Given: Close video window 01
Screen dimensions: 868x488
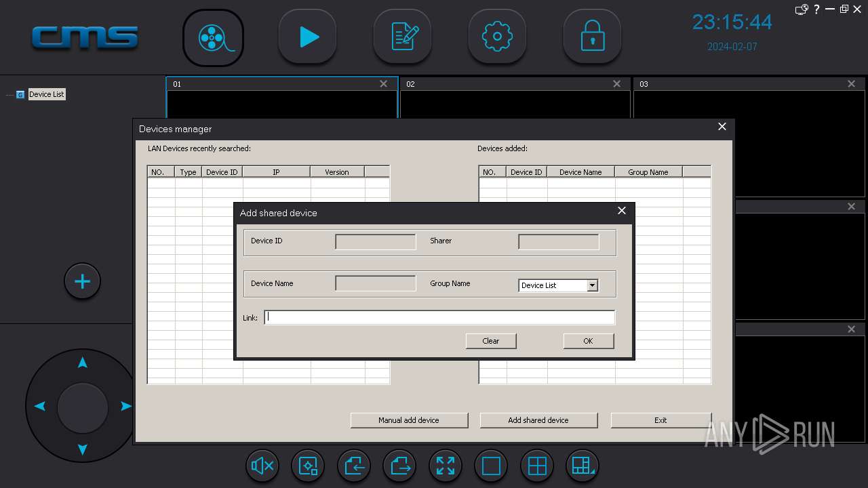Looking at the screenshot, I should [384, 84].
